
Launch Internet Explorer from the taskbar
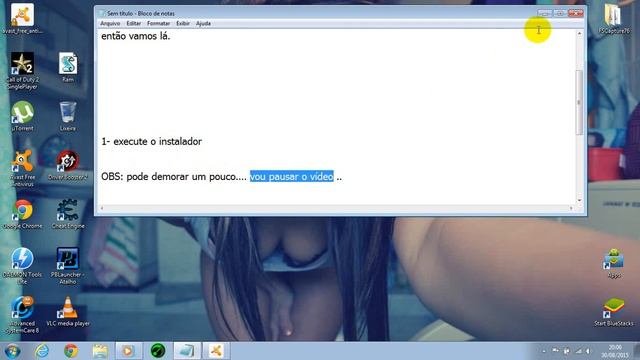42,351
